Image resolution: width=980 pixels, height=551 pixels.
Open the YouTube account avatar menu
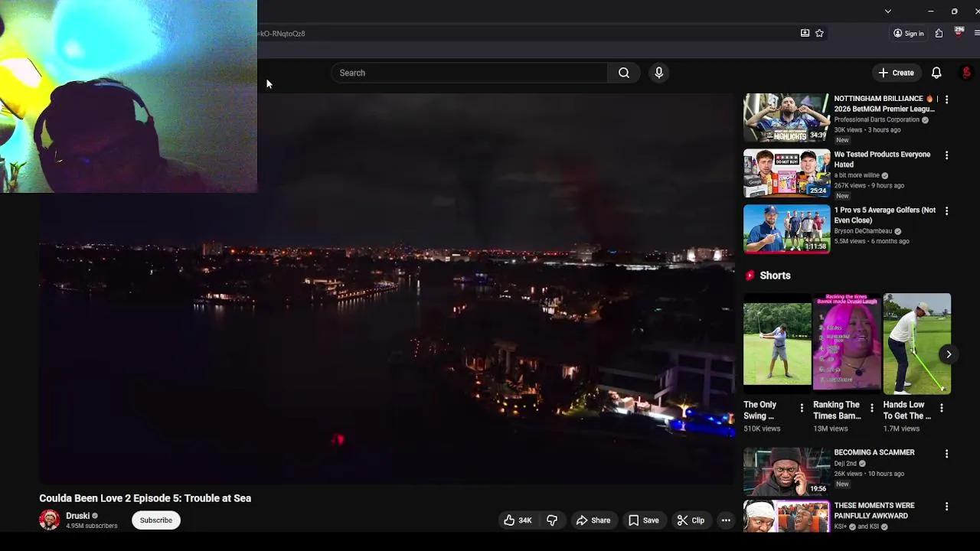966,73
